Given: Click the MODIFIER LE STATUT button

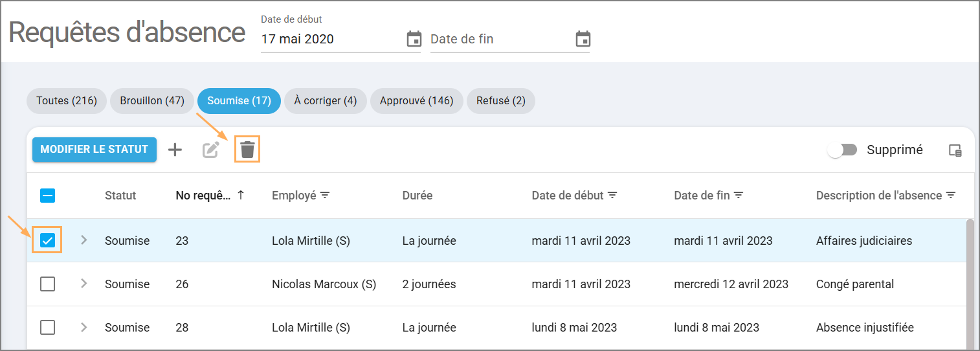Looking at the screenshot, I should coord(95,150).
